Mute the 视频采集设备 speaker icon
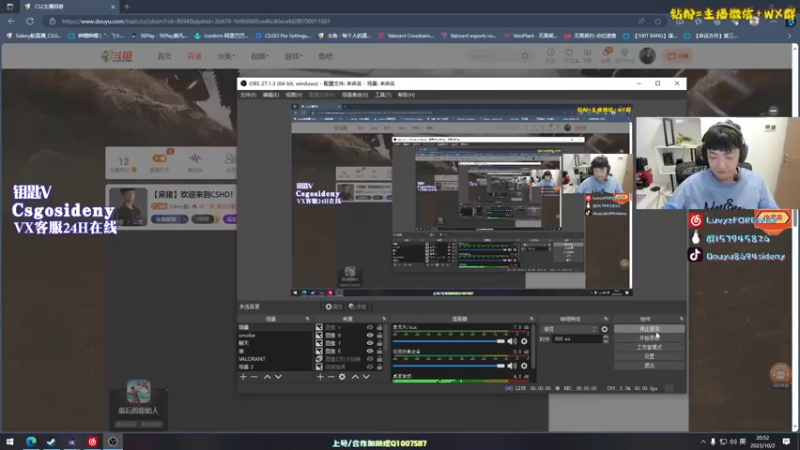 click(512, 366)
